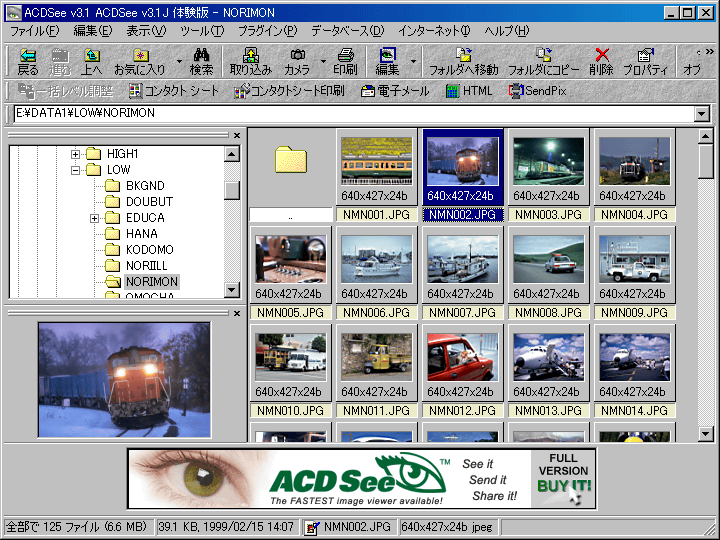Select the NMN008.JPG police car thumbnail
The height and width of the screenshot is (540, 720).
tap(549, 259)
